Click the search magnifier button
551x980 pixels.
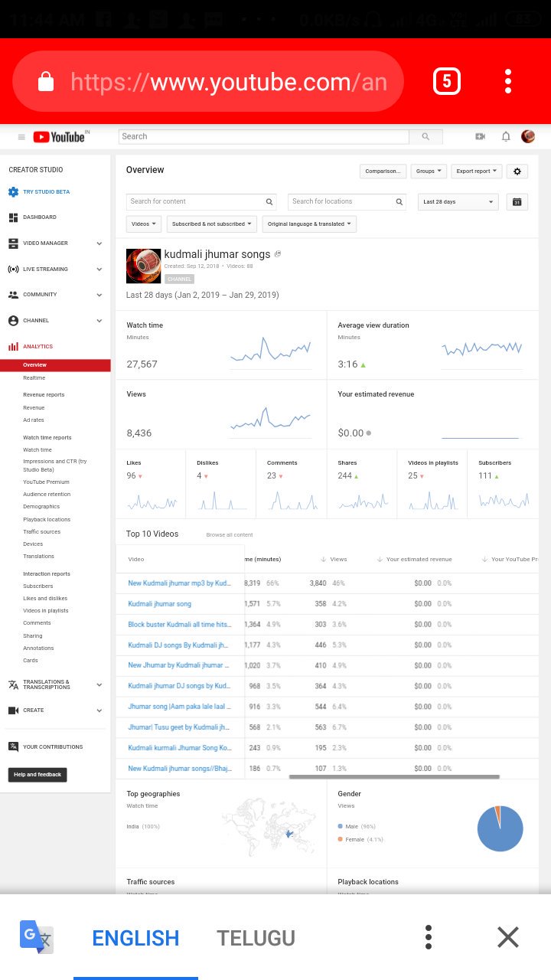pyautogui.click(x=425, y=136)
